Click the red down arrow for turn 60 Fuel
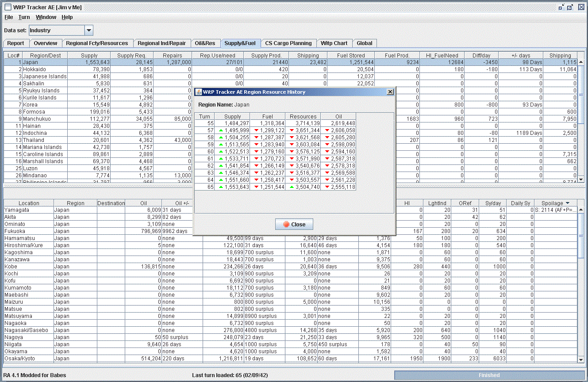588x382 pixels. click(x=256, y=152)
